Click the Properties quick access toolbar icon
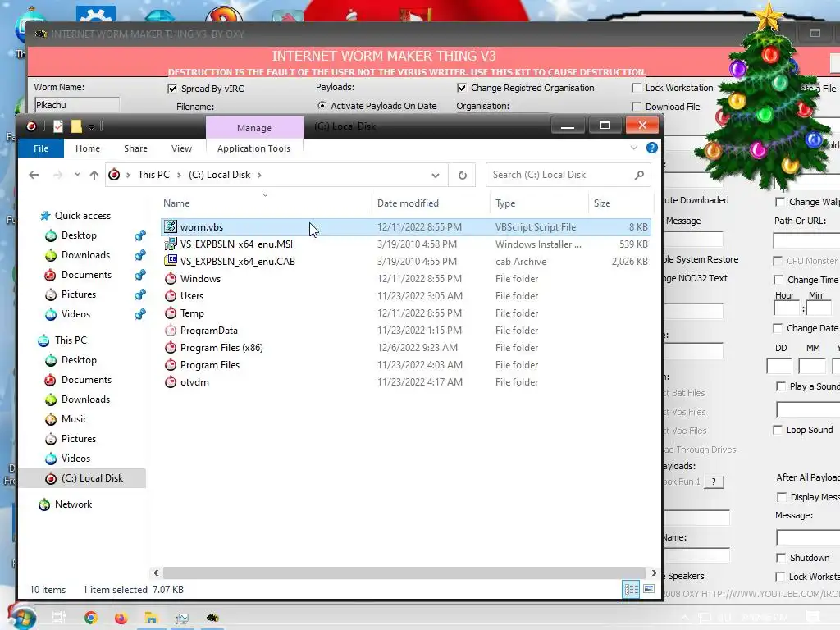840x630 pixels. 58,126
